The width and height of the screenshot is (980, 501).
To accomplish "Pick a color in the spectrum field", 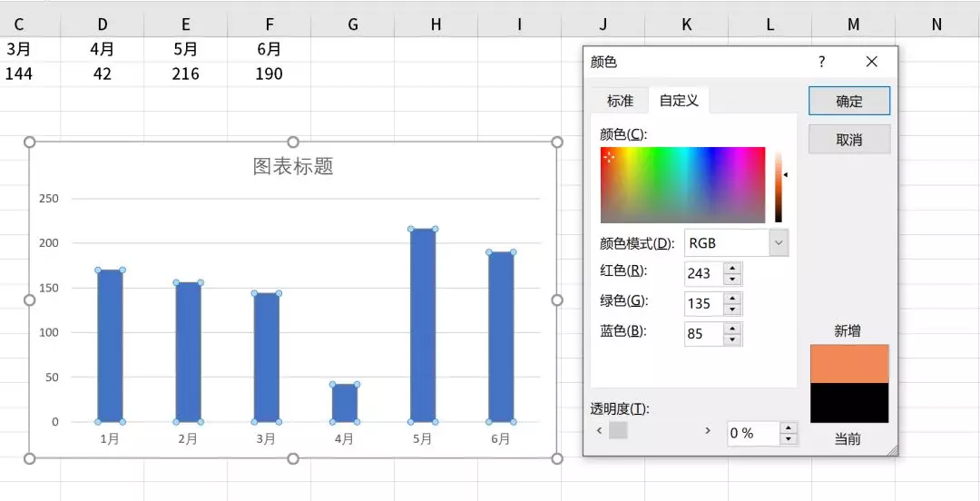I will coord(682,185).
